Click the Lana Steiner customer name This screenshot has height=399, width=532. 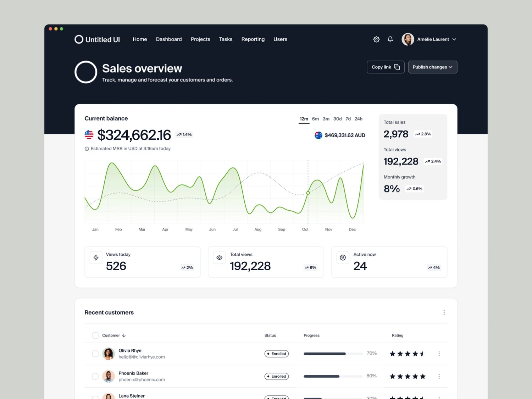(x=132, y=396)
